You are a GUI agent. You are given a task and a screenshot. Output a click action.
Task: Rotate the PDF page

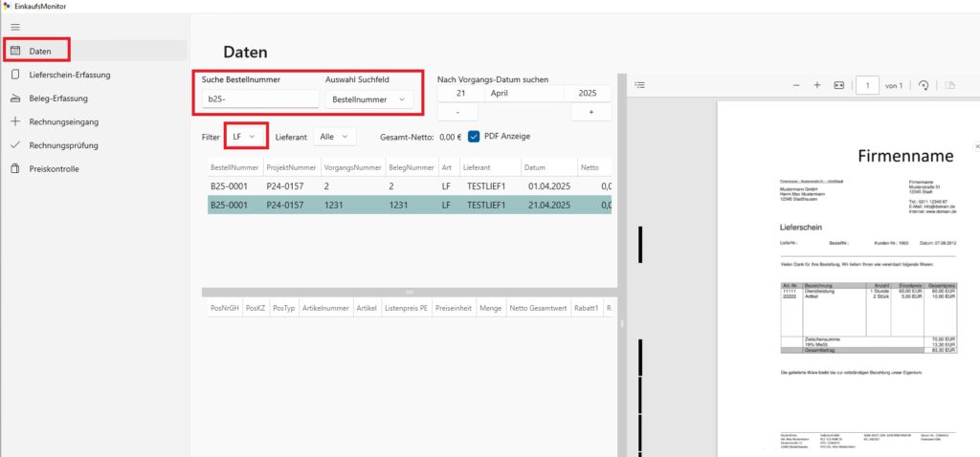924,85
